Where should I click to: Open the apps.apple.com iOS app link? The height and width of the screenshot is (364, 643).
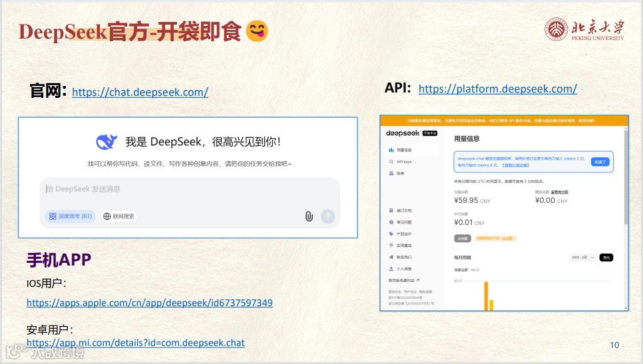tap(150, 303)
